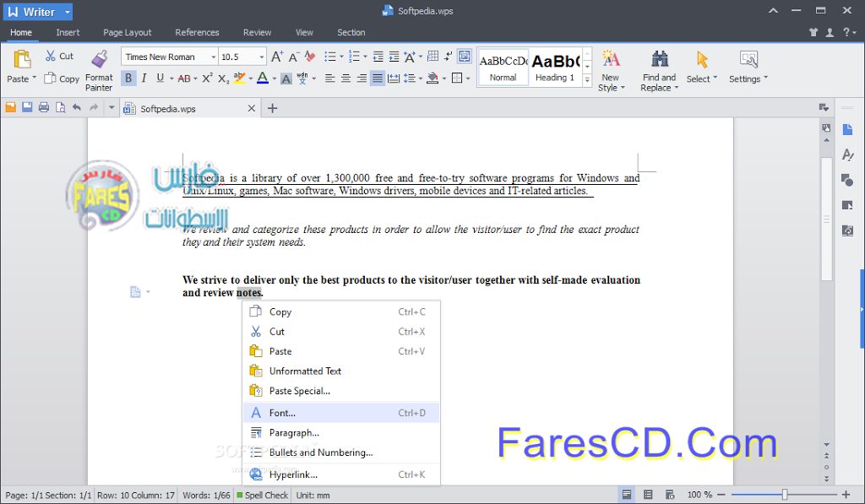
Task: Select Hyperlink... from context menu
Action: (341, 474)
